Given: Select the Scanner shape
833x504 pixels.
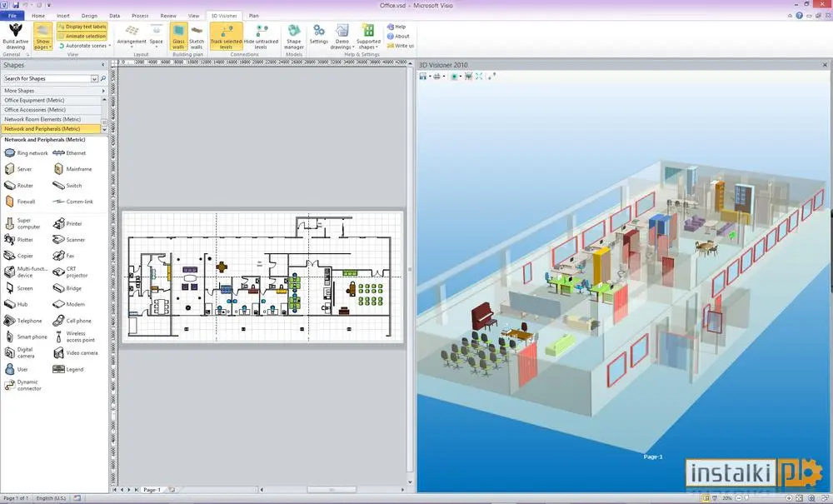Looking at the screenshot, I should (x=69, y=240).
